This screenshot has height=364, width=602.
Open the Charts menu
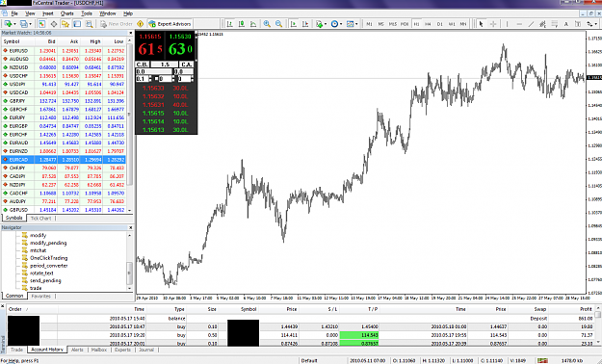click(66, 13)
